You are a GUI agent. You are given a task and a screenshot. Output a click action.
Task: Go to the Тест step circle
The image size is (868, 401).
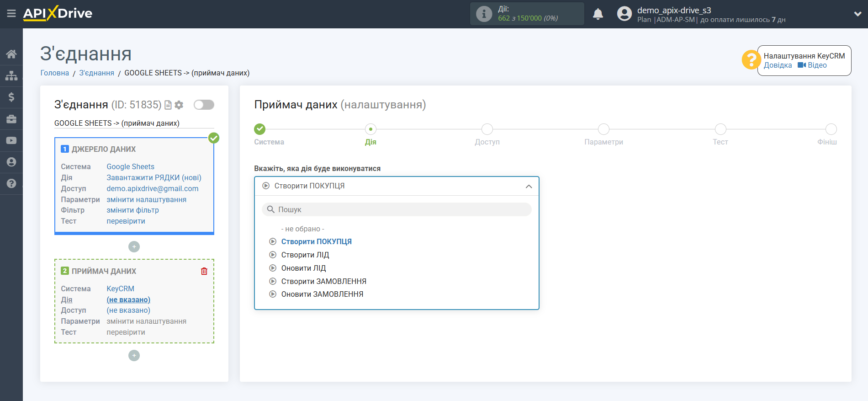pos(720,129)
